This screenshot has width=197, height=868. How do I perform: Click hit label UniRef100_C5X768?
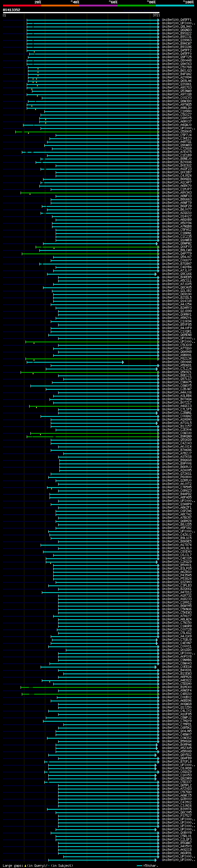[177, 67]
